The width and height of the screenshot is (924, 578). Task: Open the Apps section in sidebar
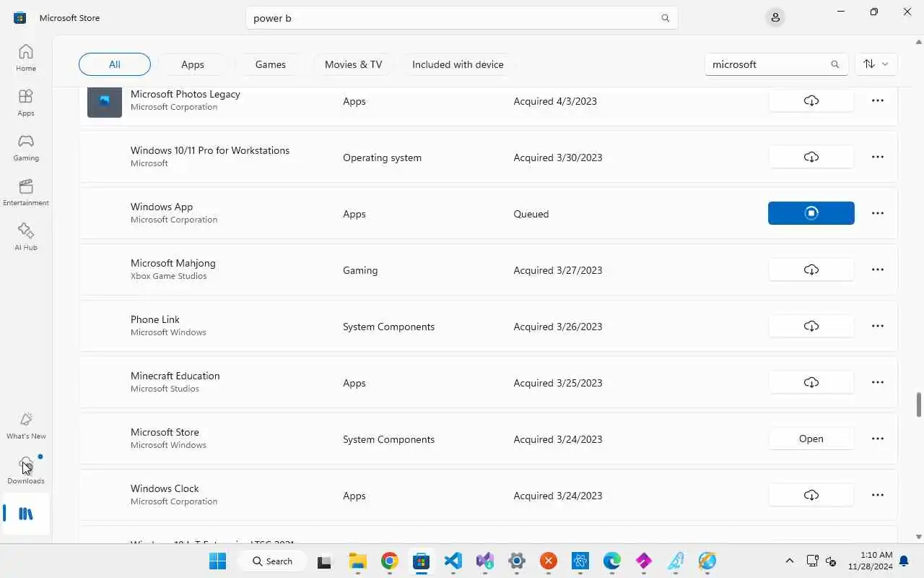pyautogui.click(x=26, y=103)
